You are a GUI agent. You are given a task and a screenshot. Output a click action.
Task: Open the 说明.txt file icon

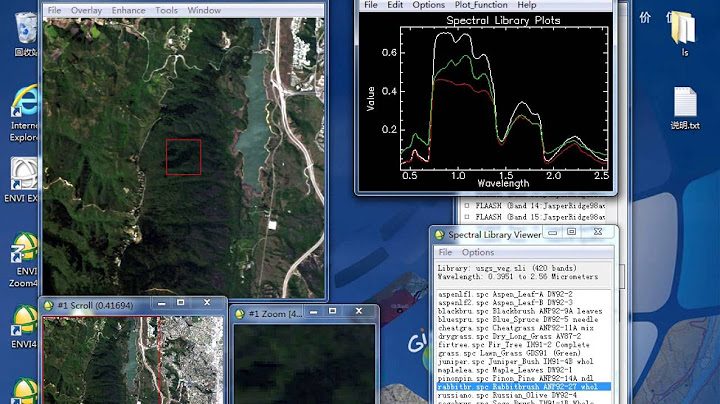[685, 102]
